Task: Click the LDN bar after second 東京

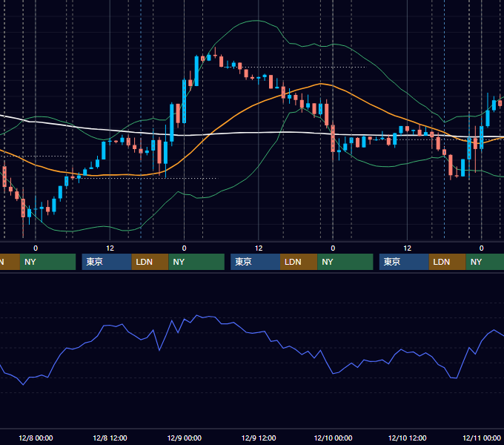Action: [x=299, y=262]
